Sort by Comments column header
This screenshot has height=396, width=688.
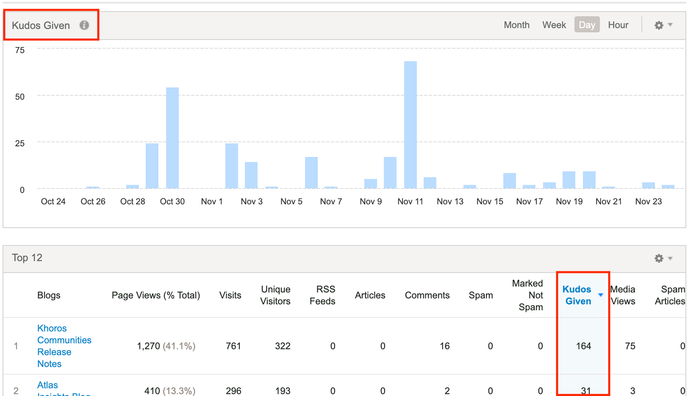point(427,295)
